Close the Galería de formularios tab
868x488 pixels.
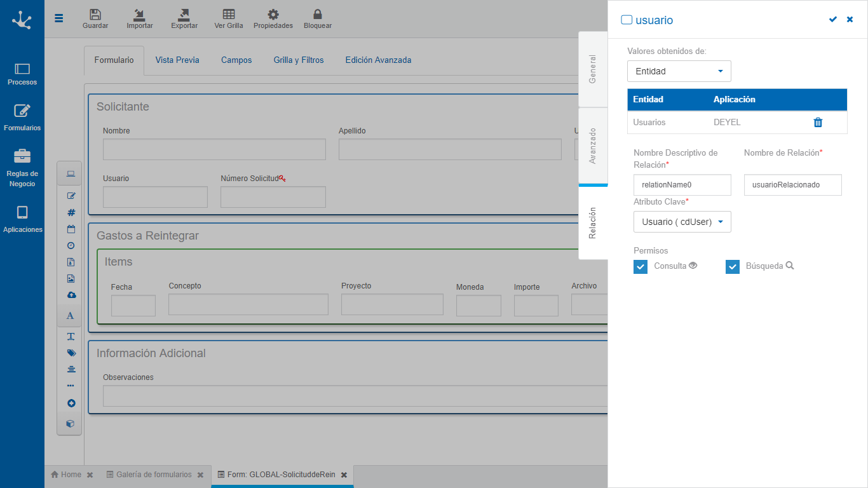click(x=200, y=475)
